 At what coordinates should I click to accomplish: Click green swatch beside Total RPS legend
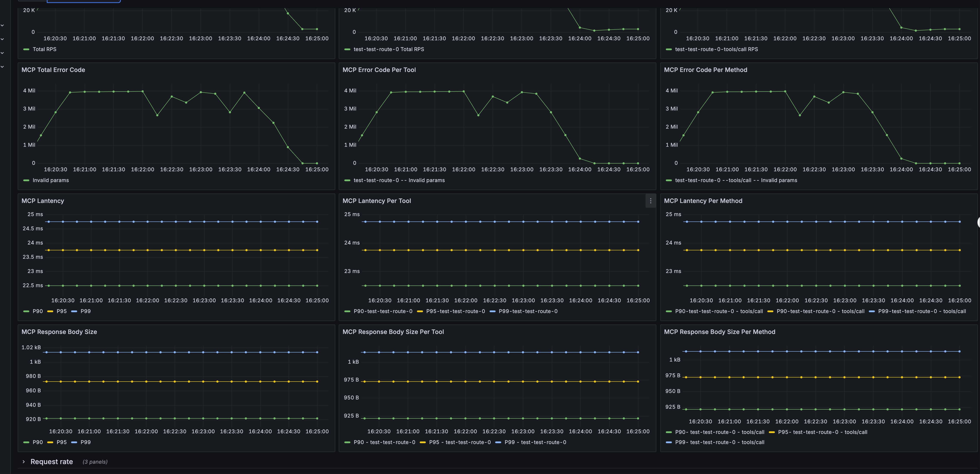coord(26,50)
